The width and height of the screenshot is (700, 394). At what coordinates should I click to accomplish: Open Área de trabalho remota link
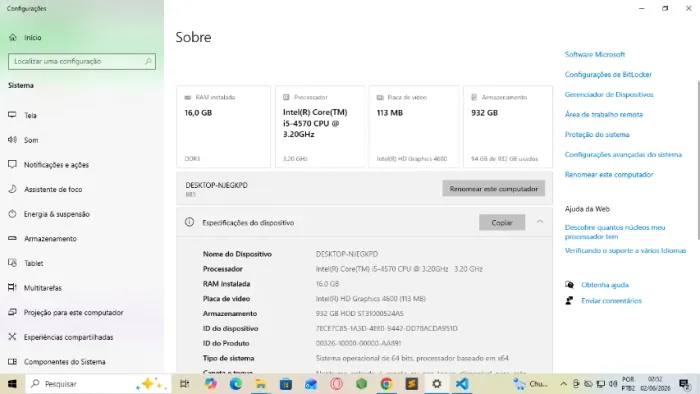(x=604, y=115)
